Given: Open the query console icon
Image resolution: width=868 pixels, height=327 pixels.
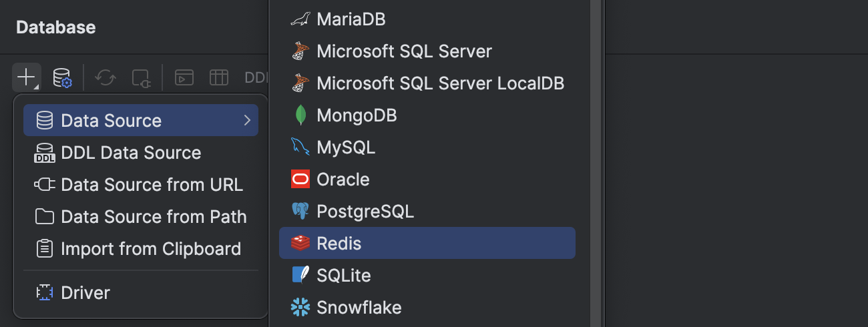Looking at the screenshot, I should point(184,77).
